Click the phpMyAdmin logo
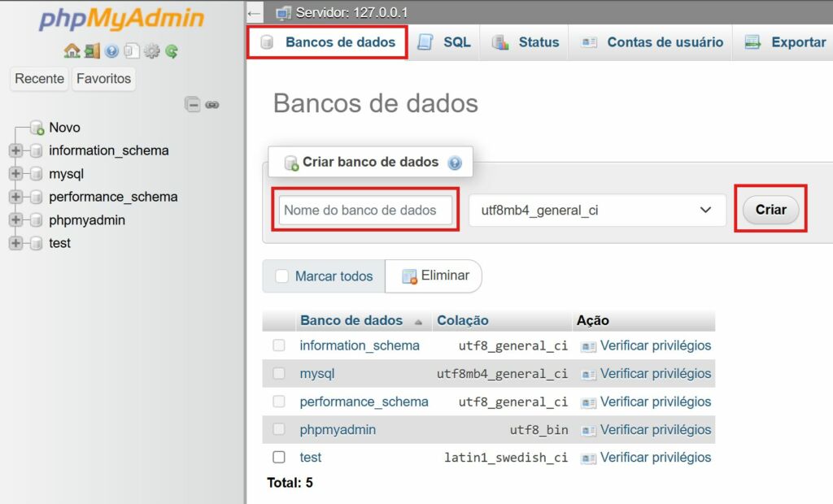The height and width of the screenshot is (504, 833). click(x=122, y=20)
